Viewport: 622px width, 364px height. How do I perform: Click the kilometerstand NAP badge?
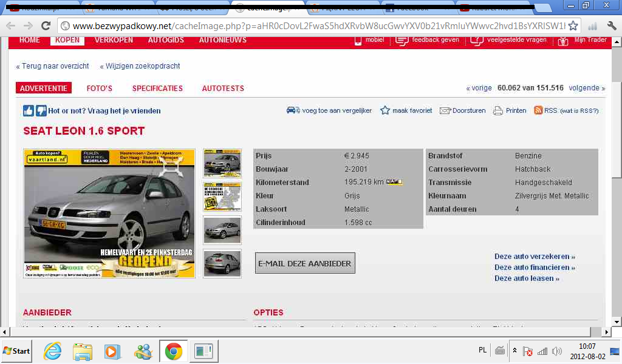[394, 182]
